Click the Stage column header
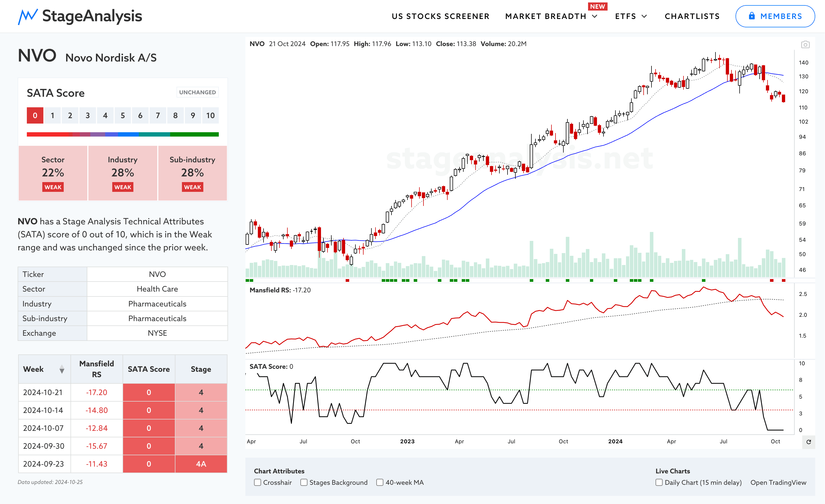 tap(201, 369)
